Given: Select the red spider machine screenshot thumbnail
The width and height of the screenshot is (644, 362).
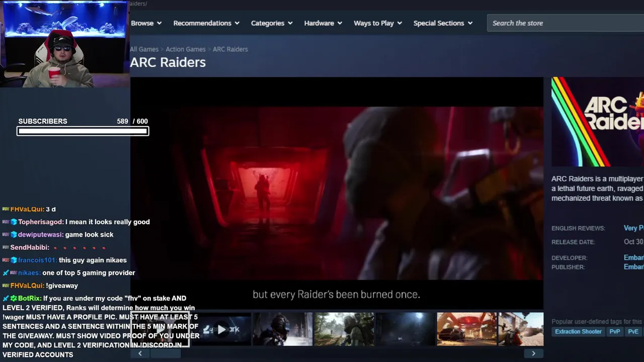Looking at the screenshot, I should tap(467, 329).
